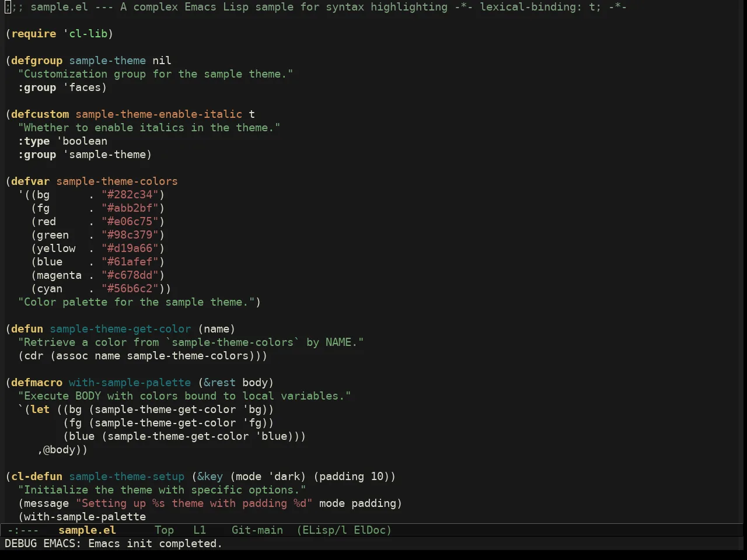This screenshot has width=747, height=560.
Task: Click the color string "#d19a66"
Action: [x=130, y=248]
